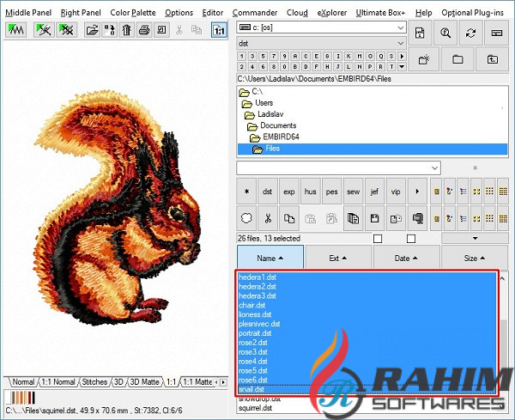Switch to the Normal view tab

click(23, 382)
